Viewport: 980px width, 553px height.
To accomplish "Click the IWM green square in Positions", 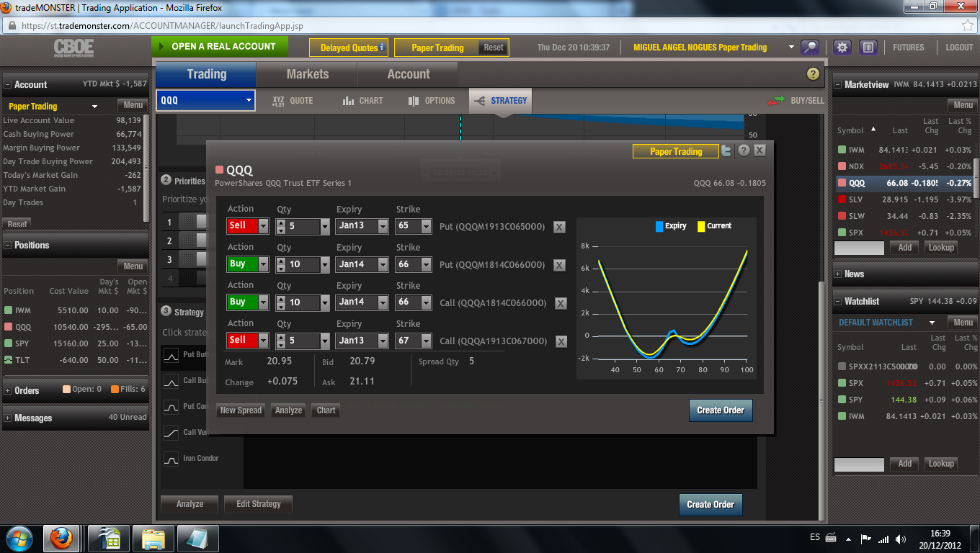I will [8, 310].
